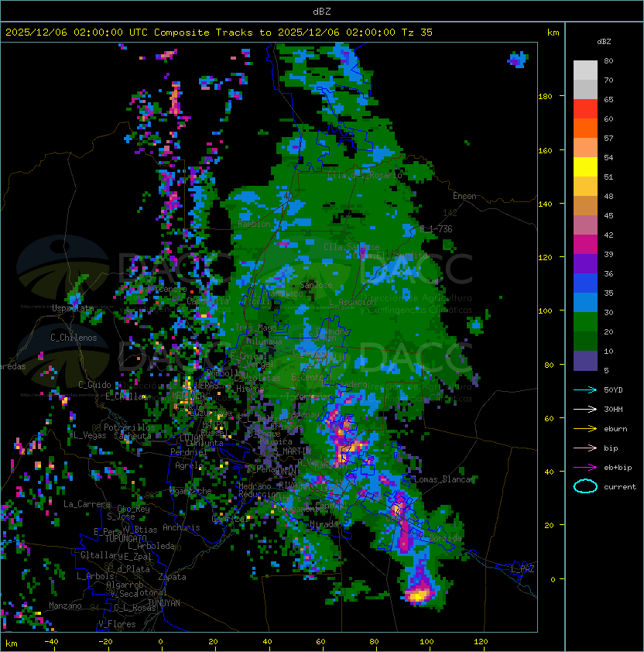Click the Dormida place label
The image size is (644, 652).
[x=445, y=538]
